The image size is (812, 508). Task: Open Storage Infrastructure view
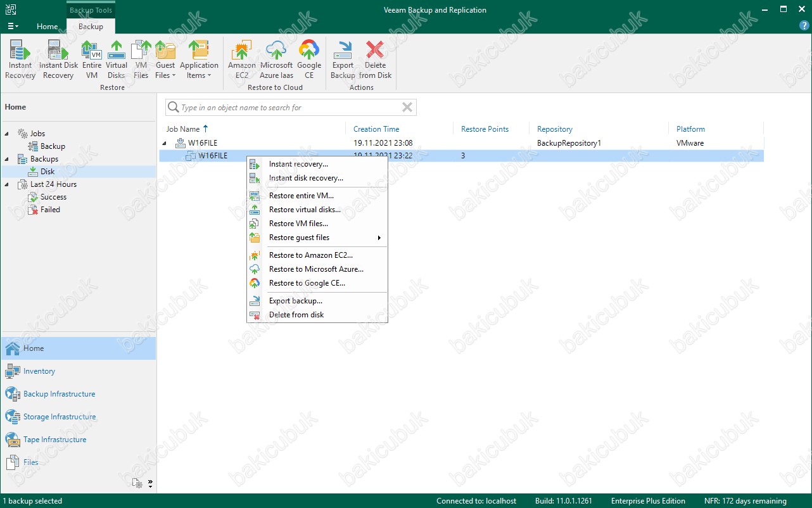point(78,417)
